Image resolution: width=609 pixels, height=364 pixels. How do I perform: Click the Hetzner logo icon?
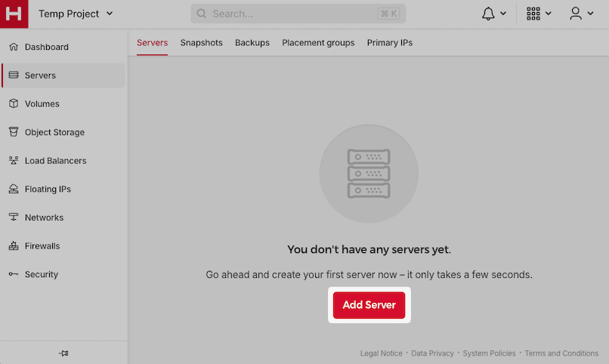click(x=14, y=14)
